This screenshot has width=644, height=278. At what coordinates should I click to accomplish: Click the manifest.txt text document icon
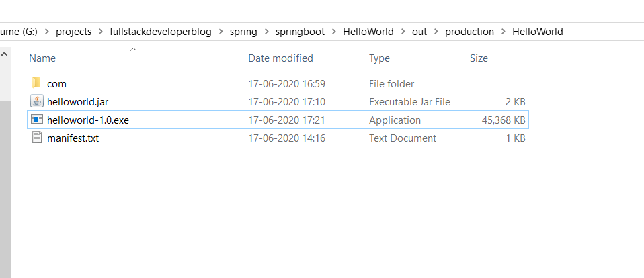click(x=36, y=138)
